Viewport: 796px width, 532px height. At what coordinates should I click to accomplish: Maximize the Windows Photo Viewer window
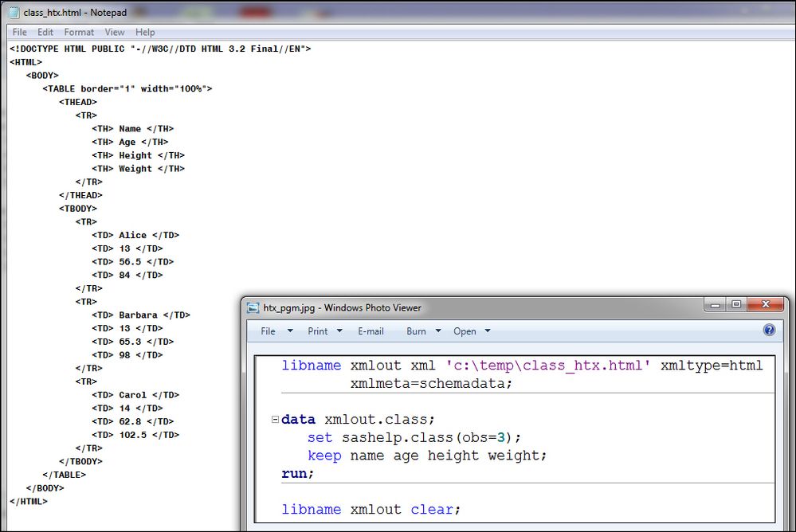coord(736,305)
